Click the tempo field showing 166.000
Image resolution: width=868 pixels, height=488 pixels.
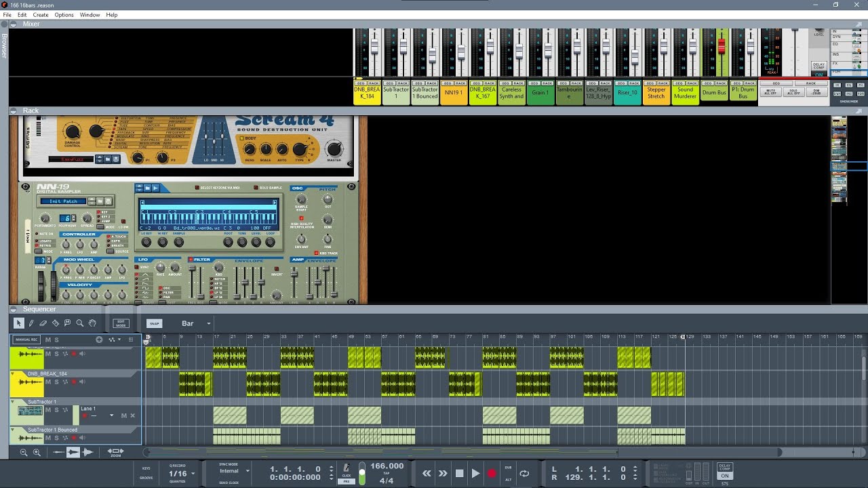coord(387,466)
